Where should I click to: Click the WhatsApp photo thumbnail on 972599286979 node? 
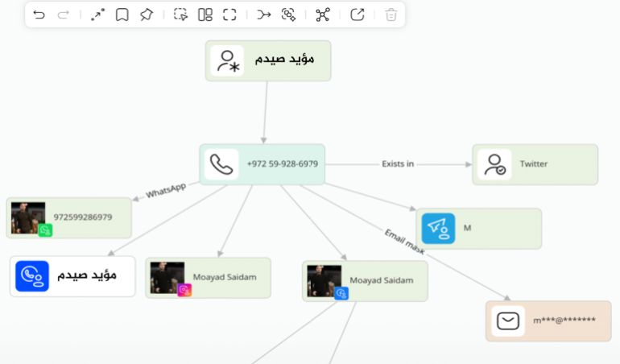click(27, 217)
